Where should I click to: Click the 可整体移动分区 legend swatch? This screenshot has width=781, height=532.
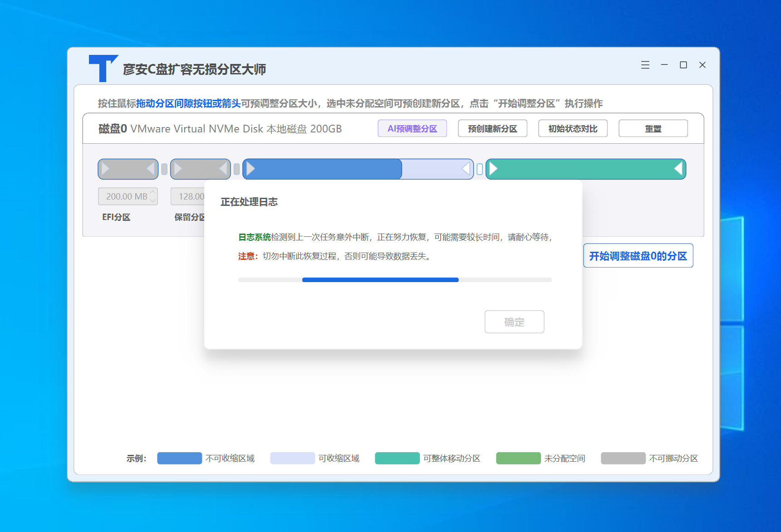pyautogui.click(x=397, y=458)
